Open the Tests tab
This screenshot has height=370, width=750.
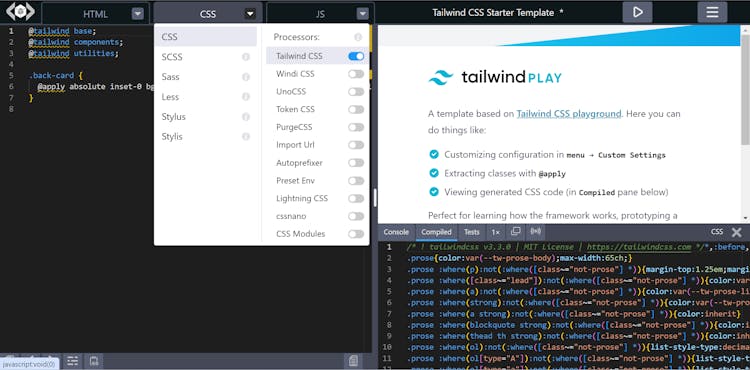coord(472,232)
